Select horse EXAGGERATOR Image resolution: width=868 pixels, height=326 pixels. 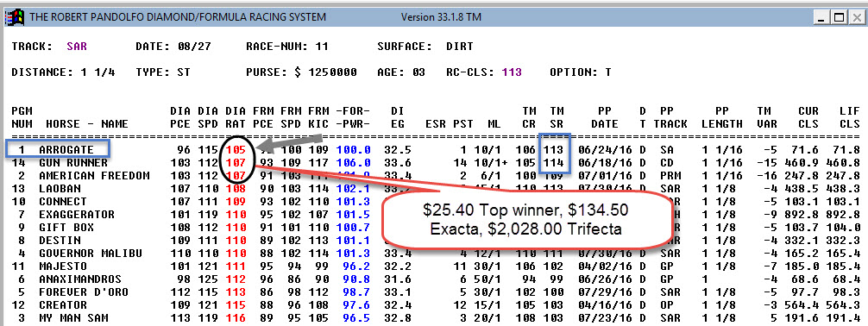tap(77, 215)
